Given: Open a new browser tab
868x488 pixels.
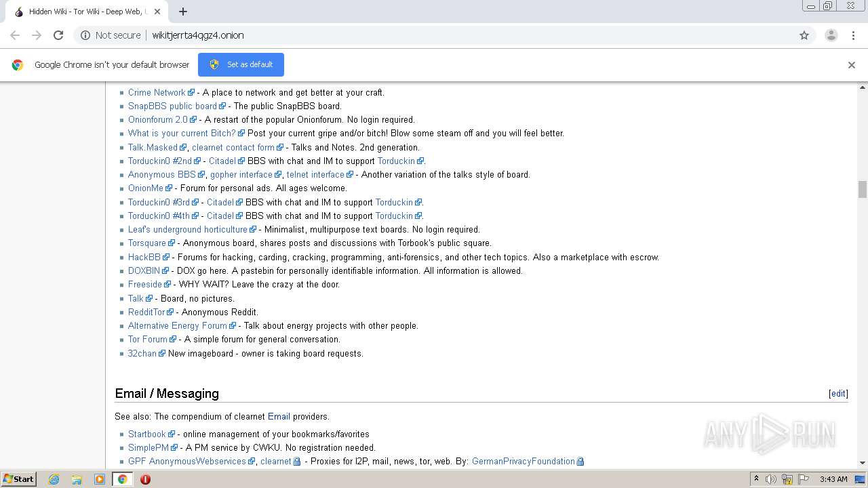Looking at the screenshot, I should pyautogui.click(x=183, y=12).
